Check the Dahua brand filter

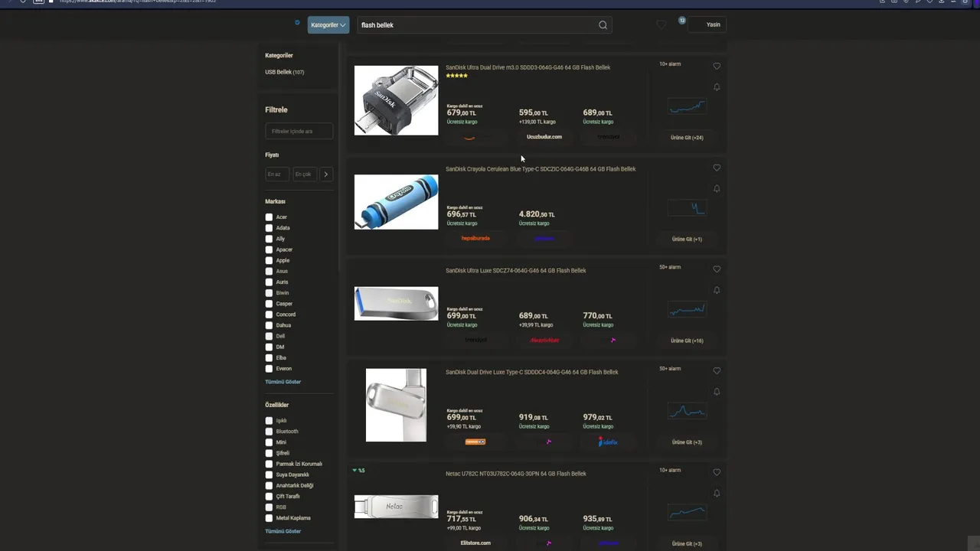coord(269,325)
